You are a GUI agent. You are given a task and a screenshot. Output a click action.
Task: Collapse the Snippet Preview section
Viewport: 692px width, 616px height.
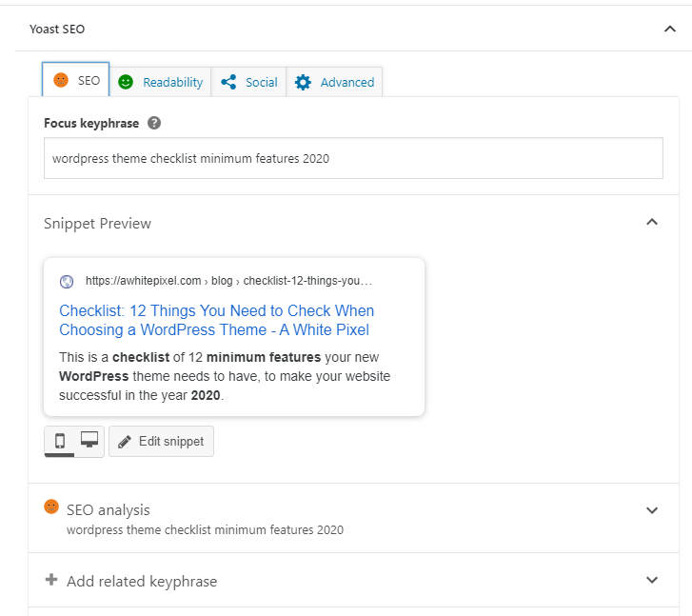[652, 222]
